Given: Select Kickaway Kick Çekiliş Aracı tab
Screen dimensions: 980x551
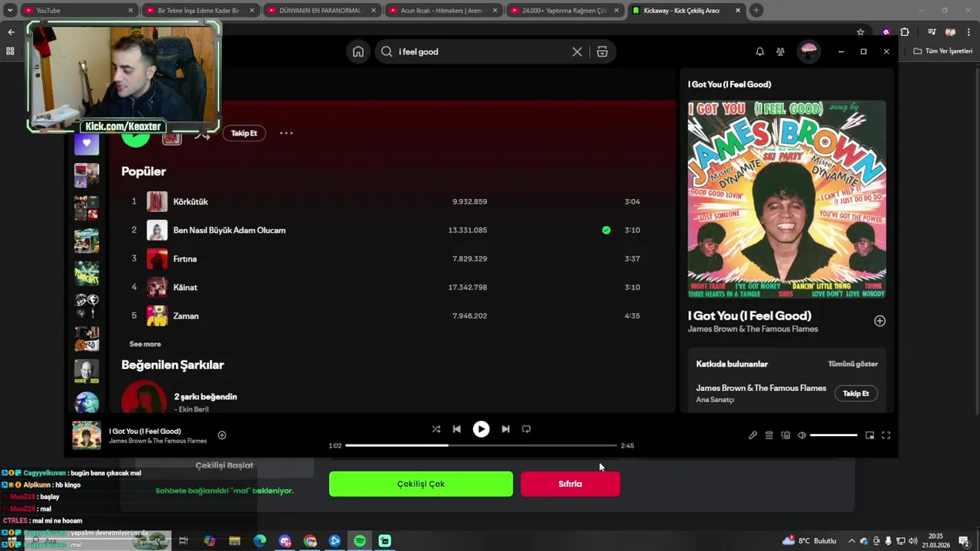Looking at the screenshot, I should click(x=687, y=11).
